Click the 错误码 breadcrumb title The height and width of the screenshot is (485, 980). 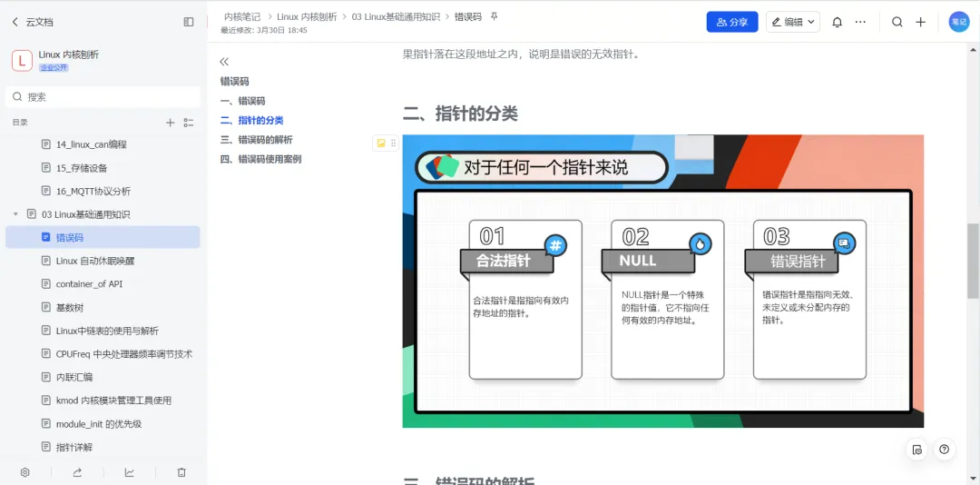coord(468,17)
